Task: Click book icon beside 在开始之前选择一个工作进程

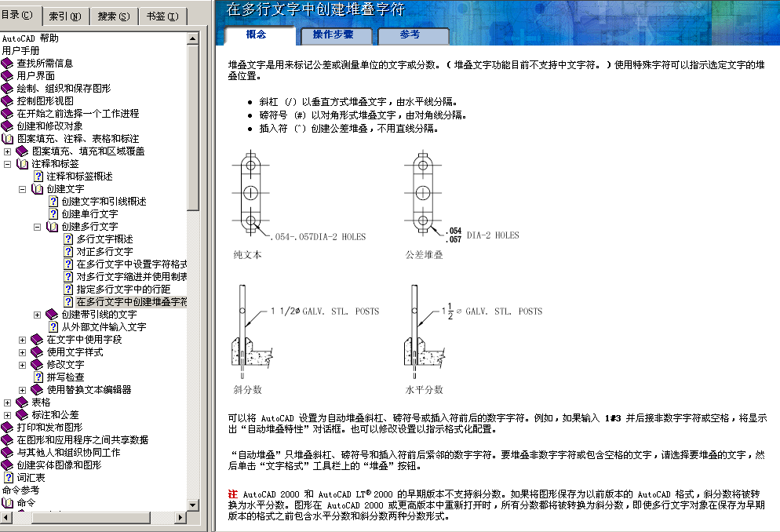Action: [7, 114]
